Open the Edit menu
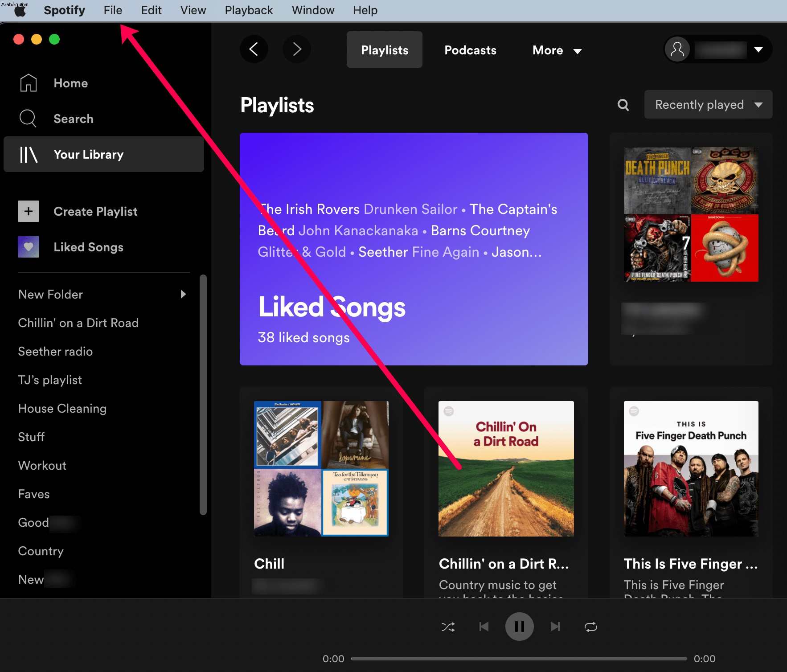 tap(152, 10)
